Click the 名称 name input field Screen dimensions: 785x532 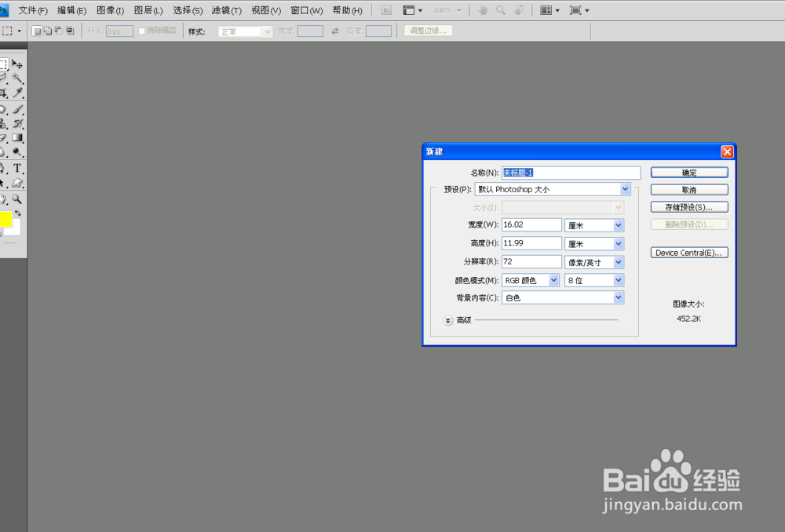coord(571,173)
